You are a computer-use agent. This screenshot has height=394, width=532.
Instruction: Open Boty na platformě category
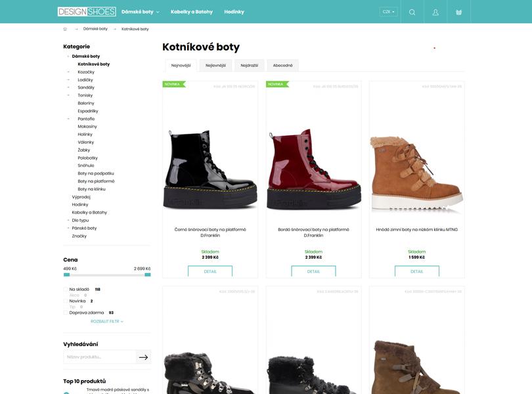coord(96,181)
